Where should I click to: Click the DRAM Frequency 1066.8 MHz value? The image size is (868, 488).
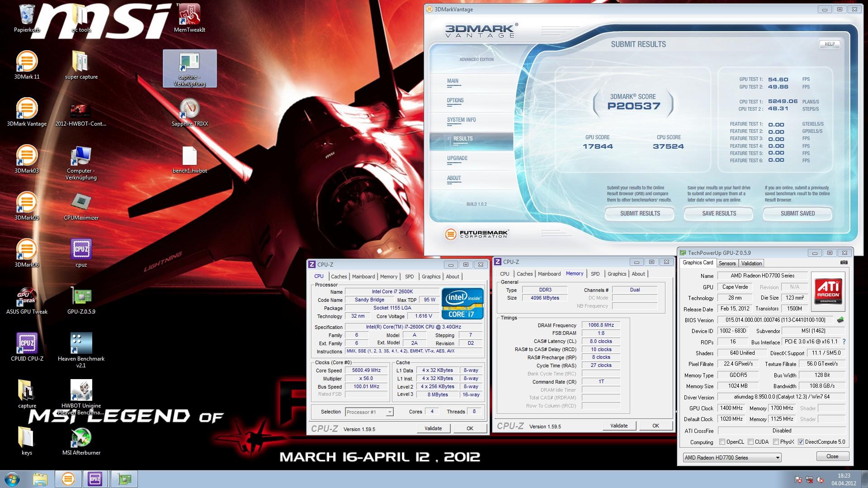(601, 325)
